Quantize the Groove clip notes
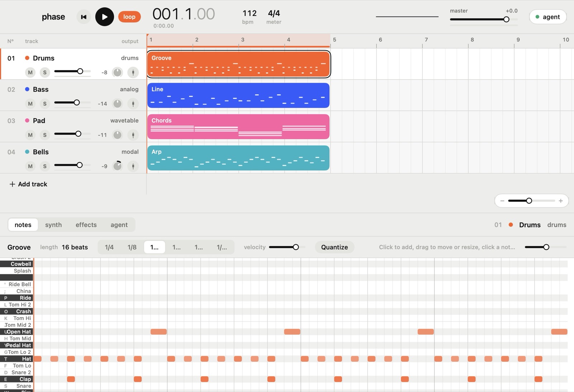 coord(334,247)
